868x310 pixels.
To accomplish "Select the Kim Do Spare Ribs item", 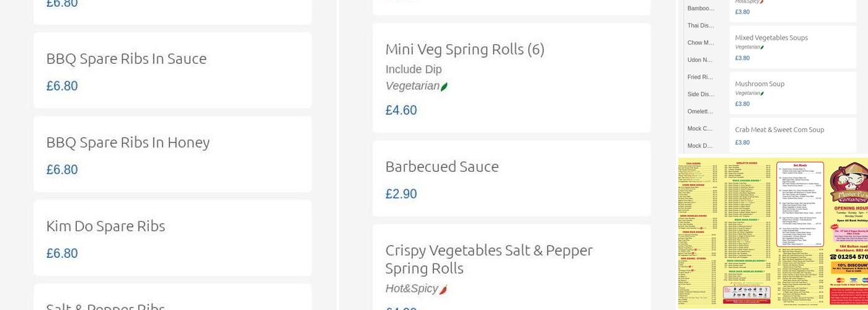I will coord(172,238).
